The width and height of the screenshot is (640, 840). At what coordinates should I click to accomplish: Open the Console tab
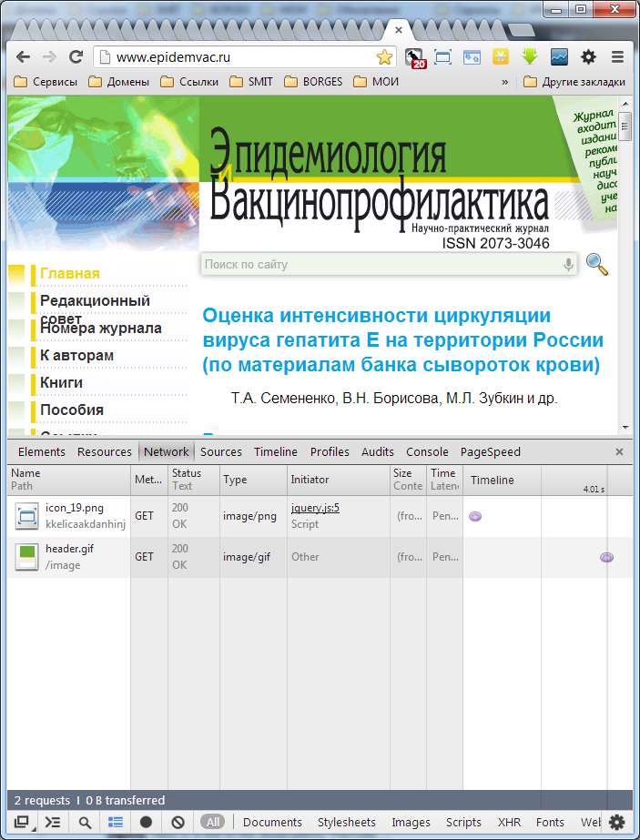427,451
